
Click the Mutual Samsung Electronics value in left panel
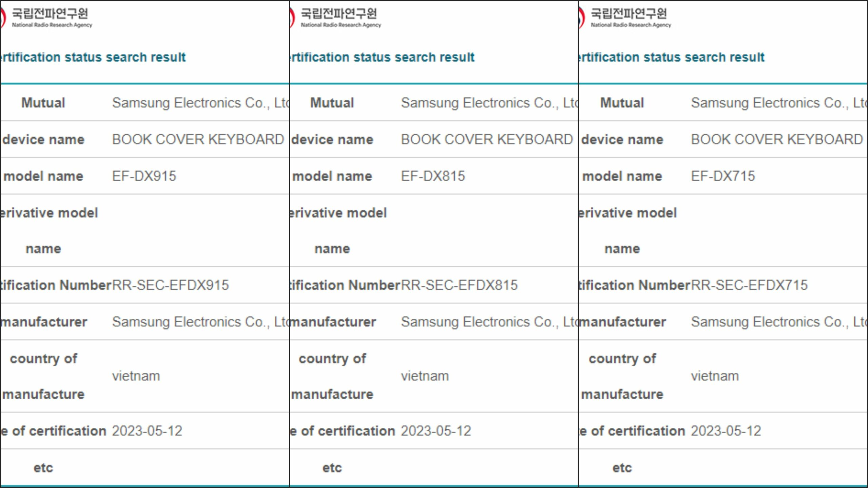pos(200,103)
